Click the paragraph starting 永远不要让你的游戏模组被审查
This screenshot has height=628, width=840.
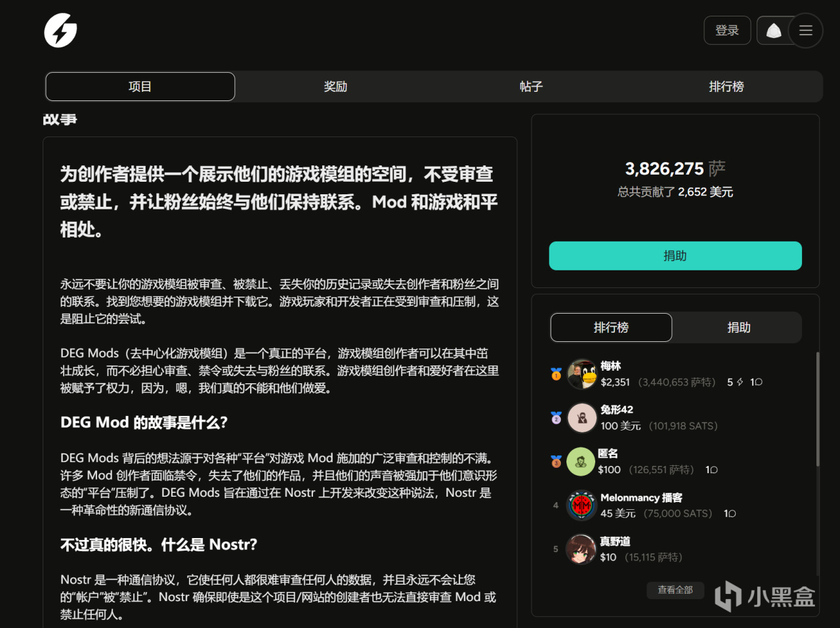click(280, 301)
